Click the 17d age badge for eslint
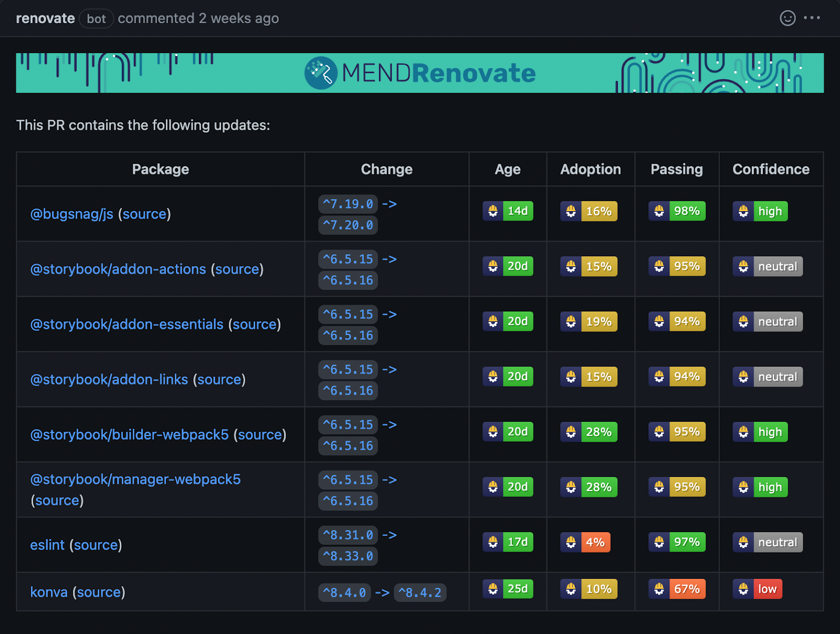The image size is (840, 634). 508,542
